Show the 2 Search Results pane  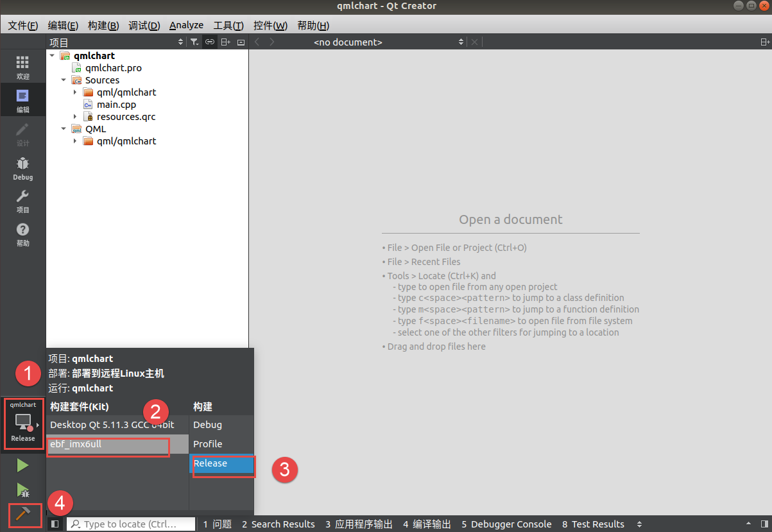pyautogui.click(x=279, y=524)
